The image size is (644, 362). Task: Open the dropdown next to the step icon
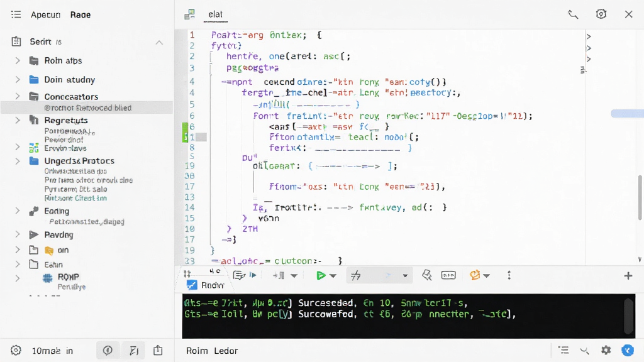tap(294, 276)
